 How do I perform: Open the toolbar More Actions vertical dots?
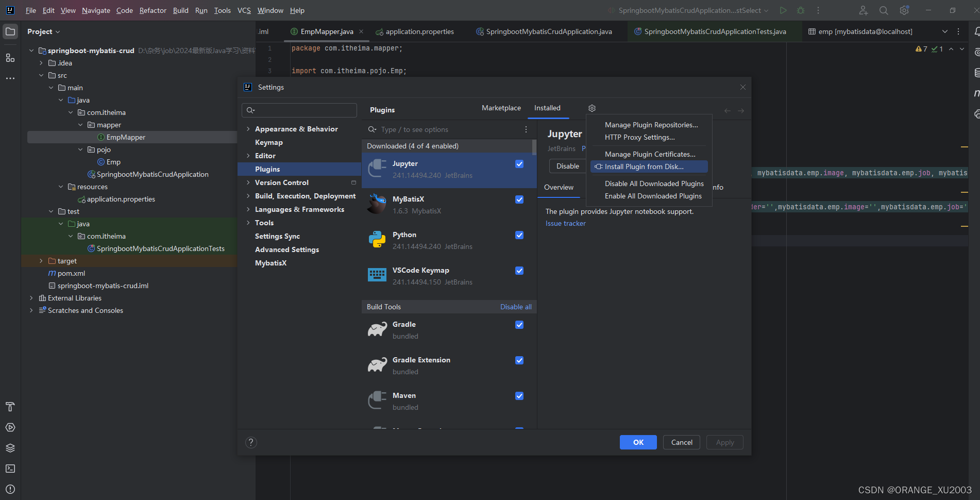coord(818,10)
